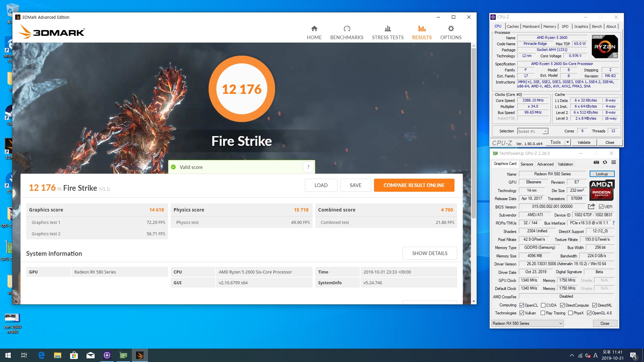The image size is (644, 362).
Task: Switch to the Caches tab in CPU-Z
Action: (513, 26)
